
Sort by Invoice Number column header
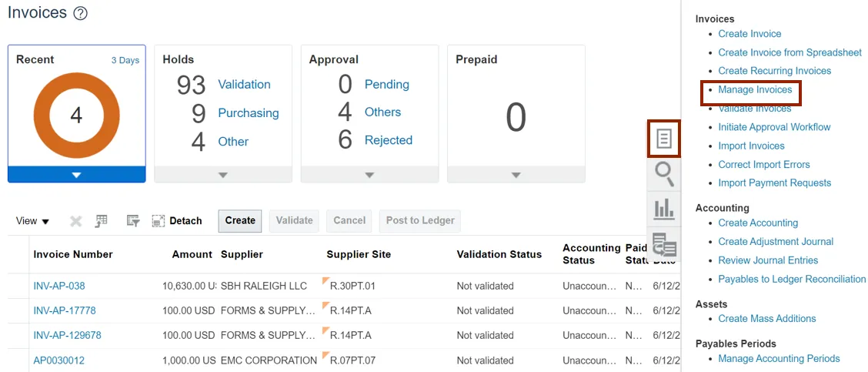click(x=73, y=254)
